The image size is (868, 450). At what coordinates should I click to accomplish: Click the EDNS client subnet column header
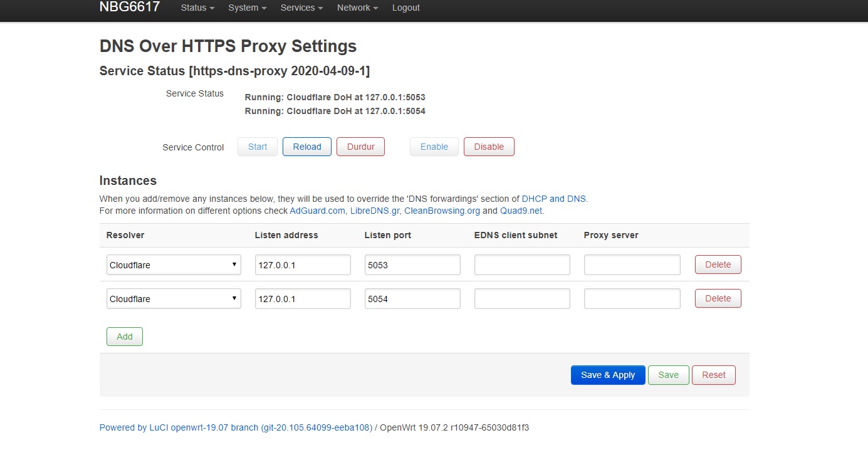click(516, 235)
